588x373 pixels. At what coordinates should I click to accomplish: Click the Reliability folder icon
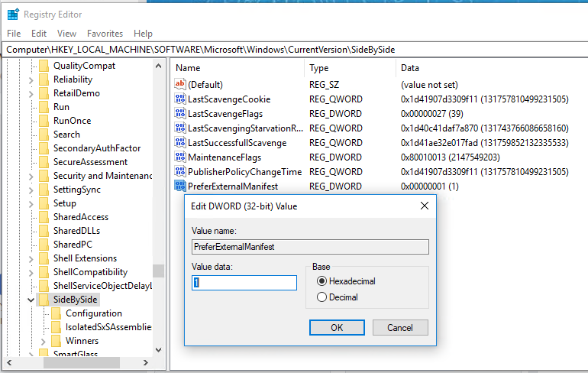(44, 79)
